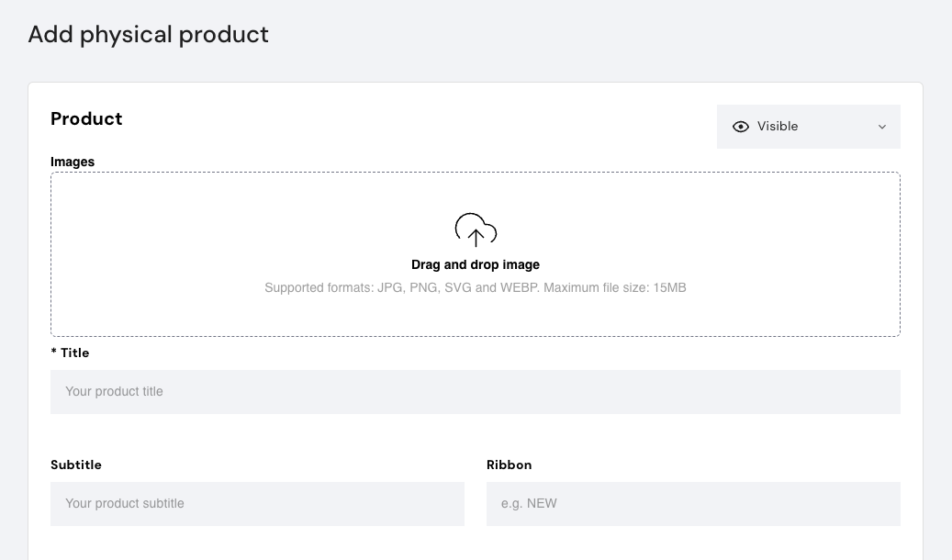Click the 'Your product title' placeholder
Image resolution: width=952 pixels, height=560 pixels.
[114, 391]
